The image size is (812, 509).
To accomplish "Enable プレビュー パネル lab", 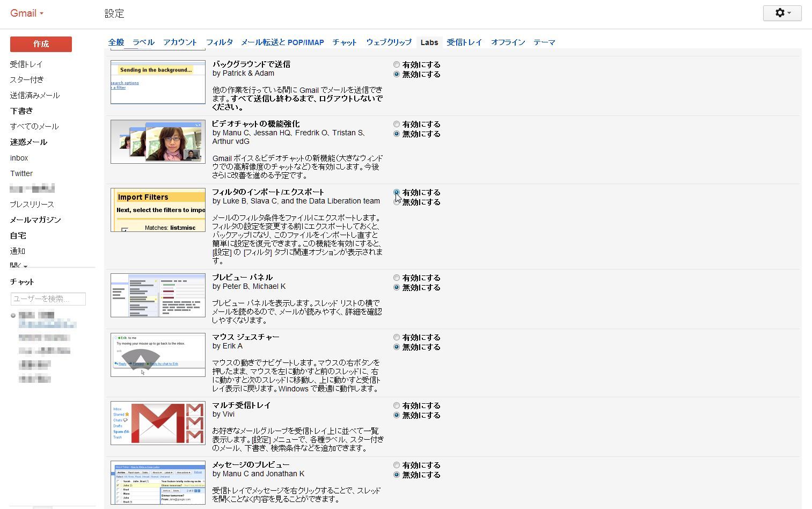I will [397, 278].
